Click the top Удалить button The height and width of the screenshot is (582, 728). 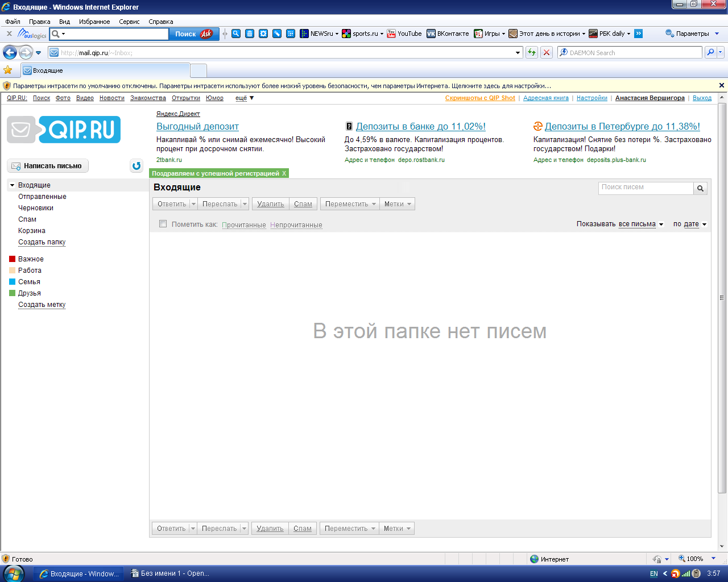(x=271, y=204)
